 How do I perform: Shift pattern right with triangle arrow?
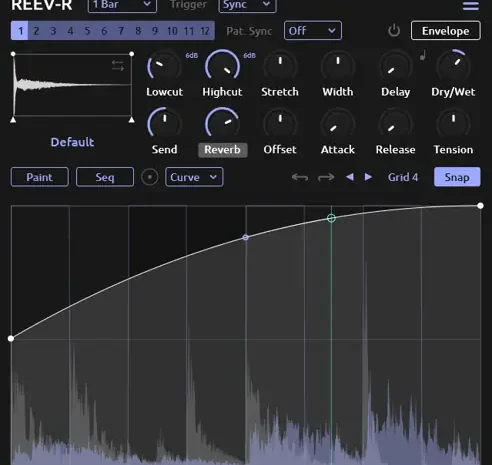click(368, 177)
